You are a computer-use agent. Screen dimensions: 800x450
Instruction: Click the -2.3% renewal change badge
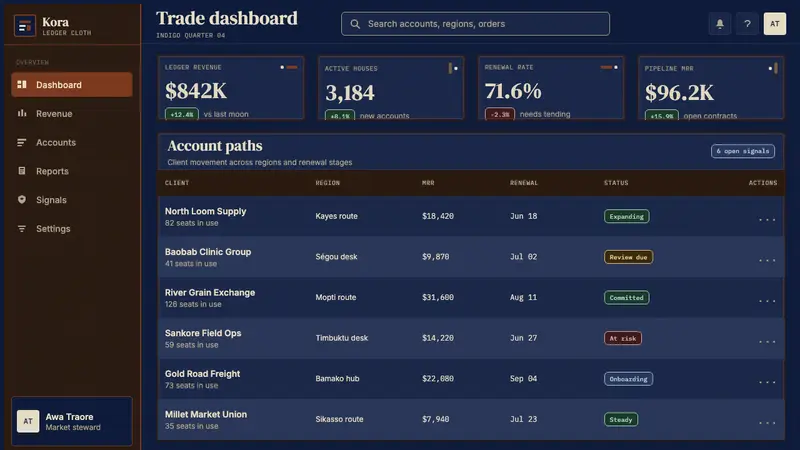pos(499,114)
